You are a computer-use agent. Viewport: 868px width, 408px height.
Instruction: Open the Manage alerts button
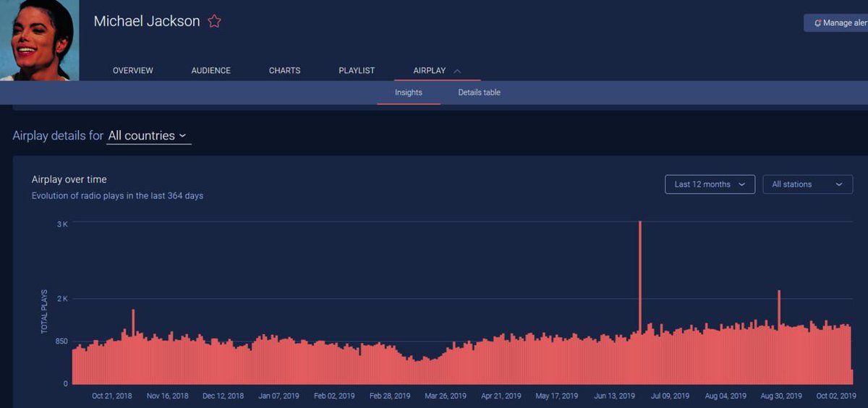click(837, 23)
